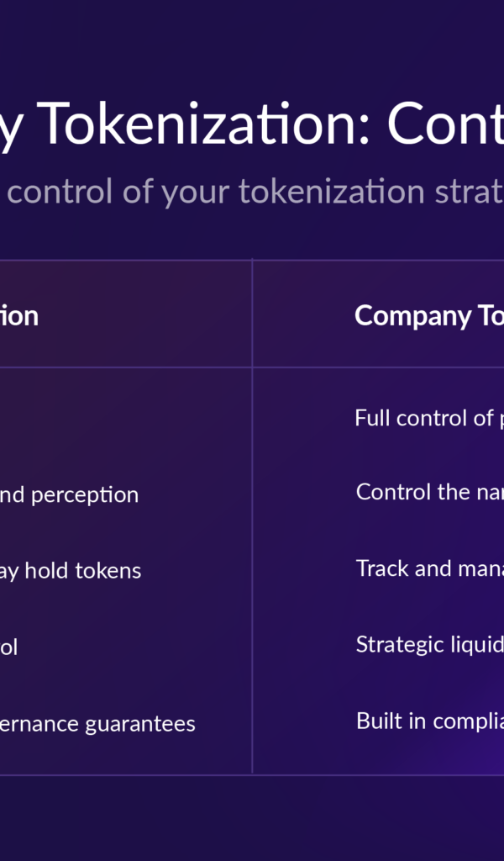Select the "ernance guarantees" text
Image resolution: width=504 pixels, height=861 pixels.
[x=97, y=723]
